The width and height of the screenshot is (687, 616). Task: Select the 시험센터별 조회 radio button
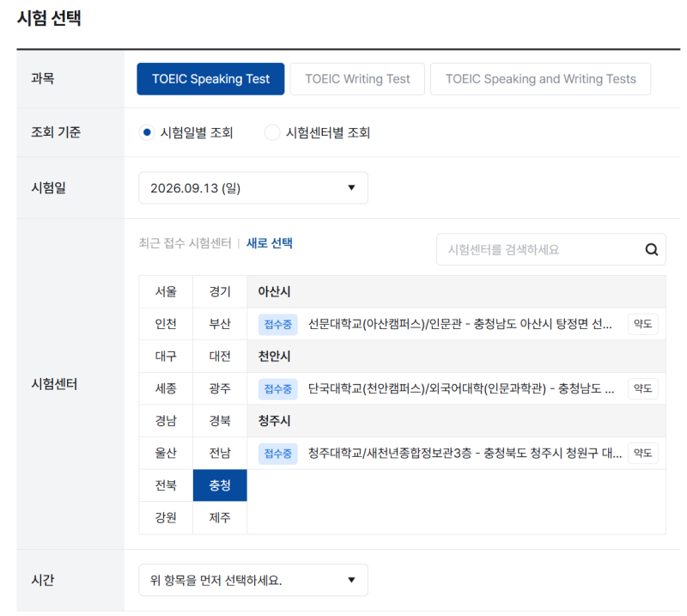click(272, 132)
